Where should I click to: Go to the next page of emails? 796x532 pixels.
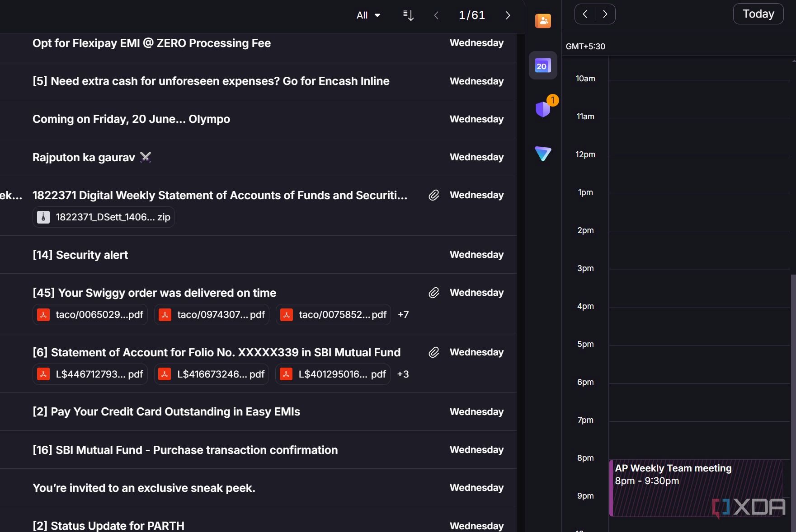point(508,15)
